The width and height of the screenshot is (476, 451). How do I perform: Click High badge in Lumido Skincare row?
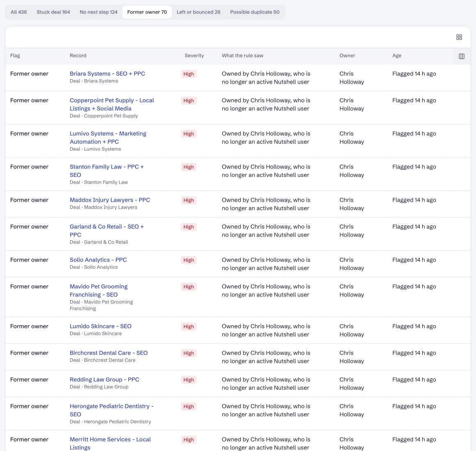(x=188, y=327)
